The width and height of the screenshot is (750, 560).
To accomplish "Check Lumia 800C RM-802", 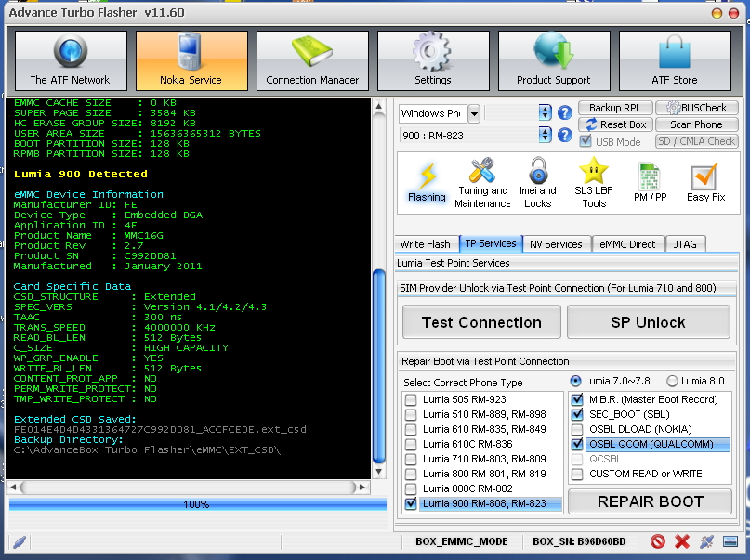I will (411, 488).
